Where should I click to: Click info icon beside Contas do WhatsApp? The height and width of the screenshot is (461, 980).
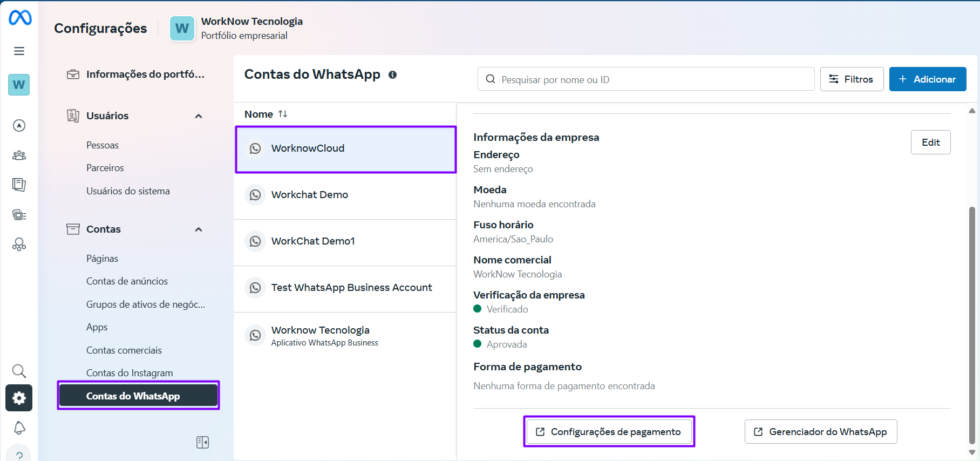tap(392, 75)
